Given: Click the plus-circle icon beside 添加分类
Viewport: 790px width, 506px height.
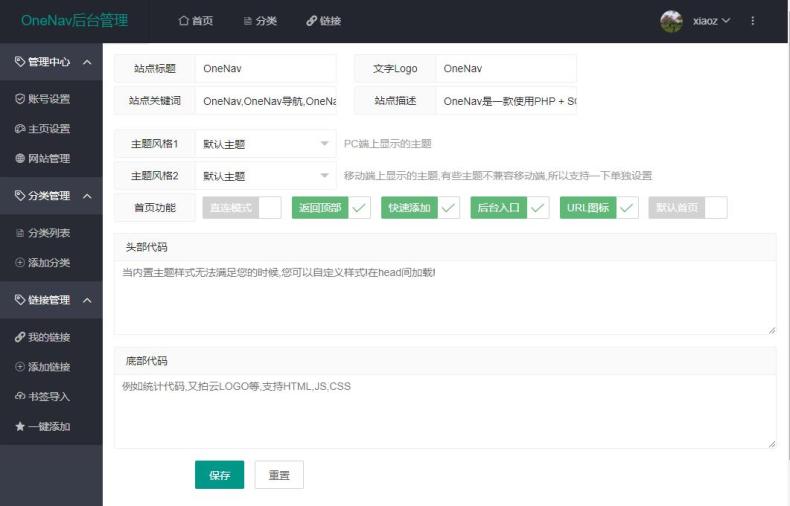Looking at the screenshot, I should tap(20, 263).
